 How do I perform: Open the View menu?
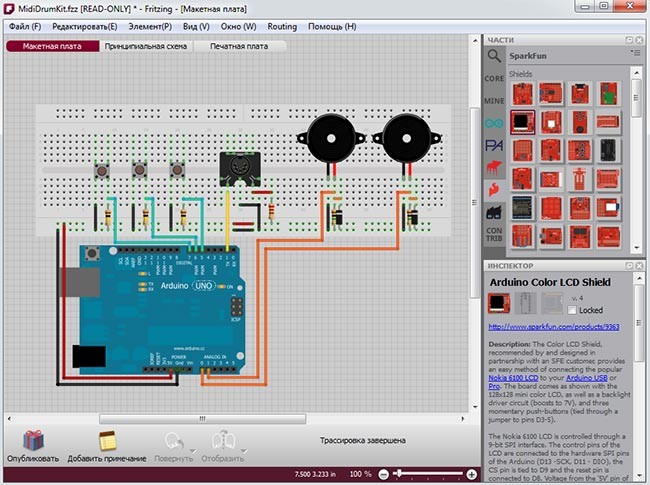tap(196, 27)
